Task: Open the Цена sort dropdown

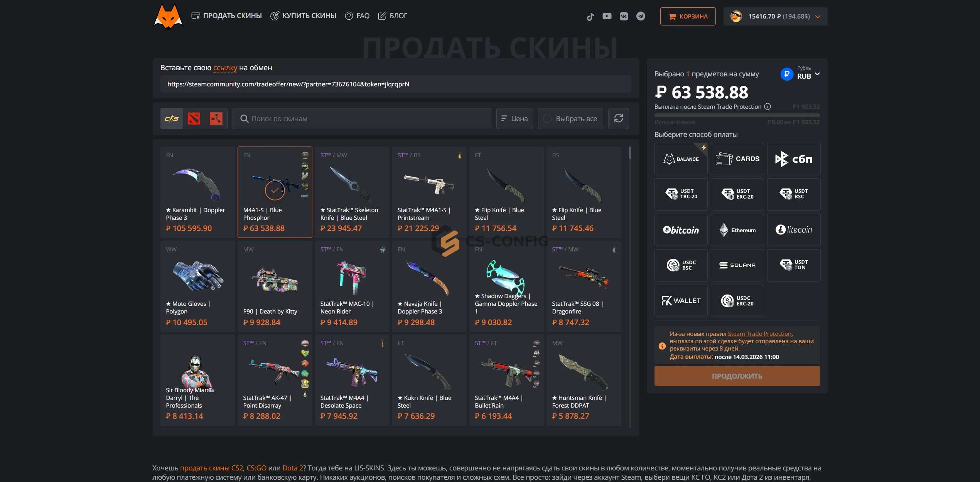Action: [x=514, y=118]
